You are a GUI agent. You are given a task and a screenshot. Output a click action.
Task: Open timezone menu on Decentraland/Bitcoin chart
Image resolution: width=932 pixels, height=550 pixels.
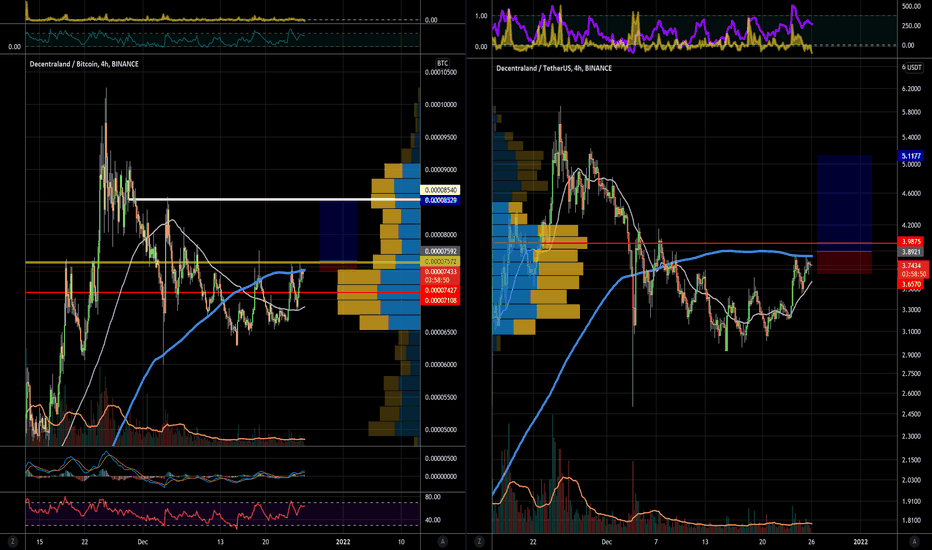tap(12, 541)
